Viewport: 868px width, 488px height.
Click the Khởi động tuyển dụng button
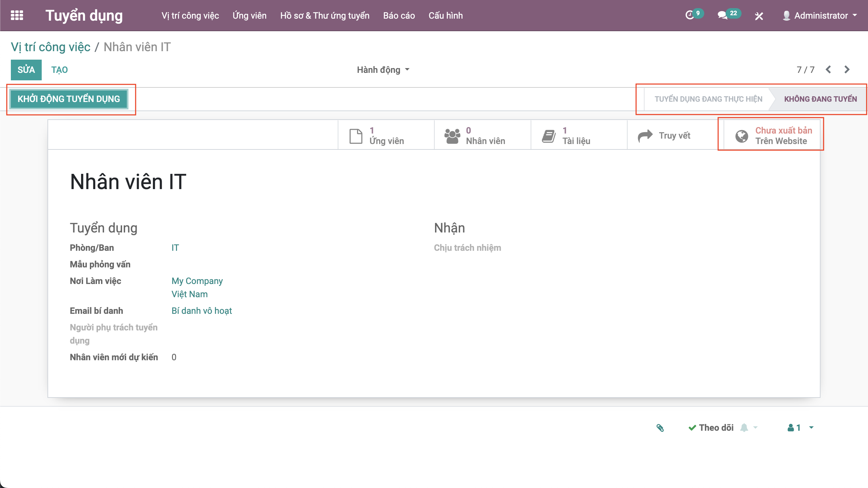click(x=69, y=99)
